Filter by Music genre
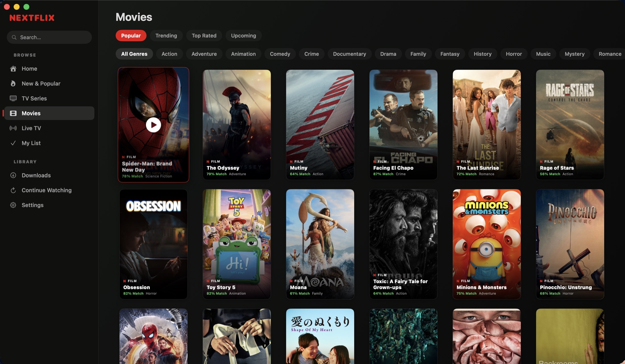625x364 pixels. point(543,54)
